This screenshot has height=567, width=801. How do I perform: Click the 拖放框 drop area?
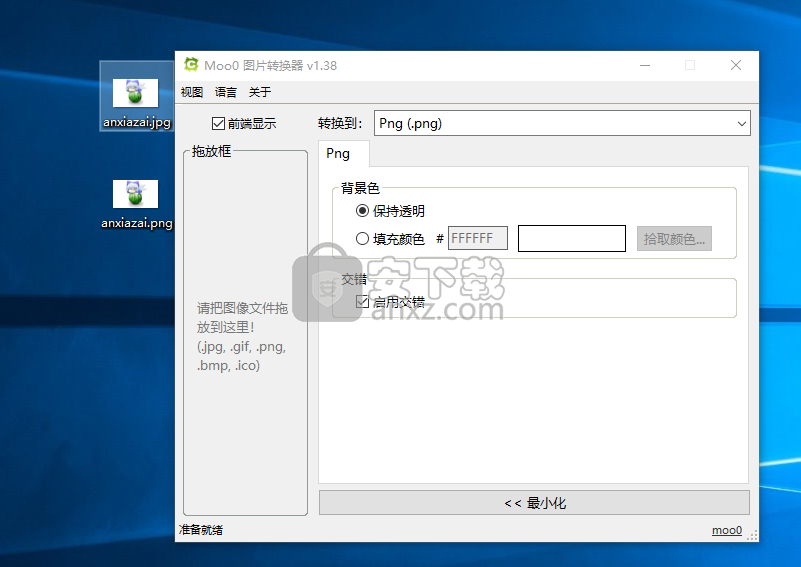[245, 333]
